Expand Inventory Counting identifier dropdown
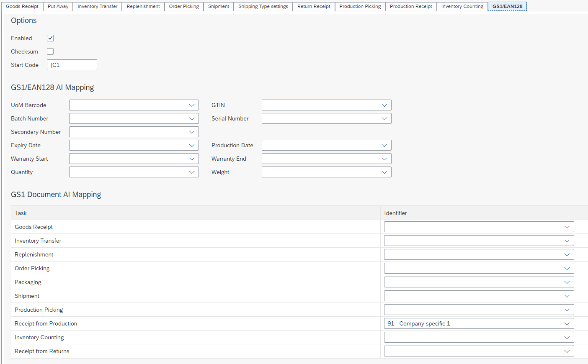Image resolution: width=588 pixels, height=364 pixels. point(479,337)
